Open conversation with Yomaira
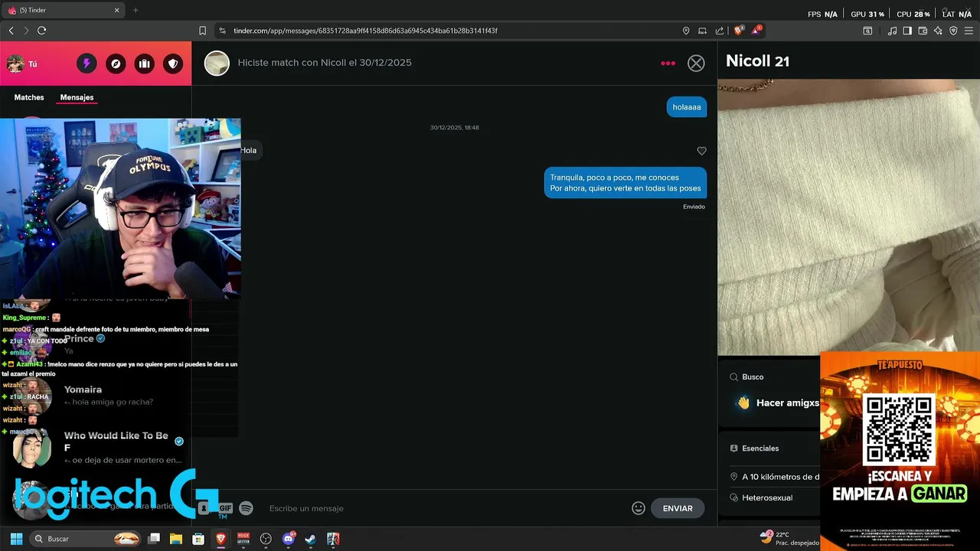The width and height of the screenshot is (980, 551). (96, 395)
